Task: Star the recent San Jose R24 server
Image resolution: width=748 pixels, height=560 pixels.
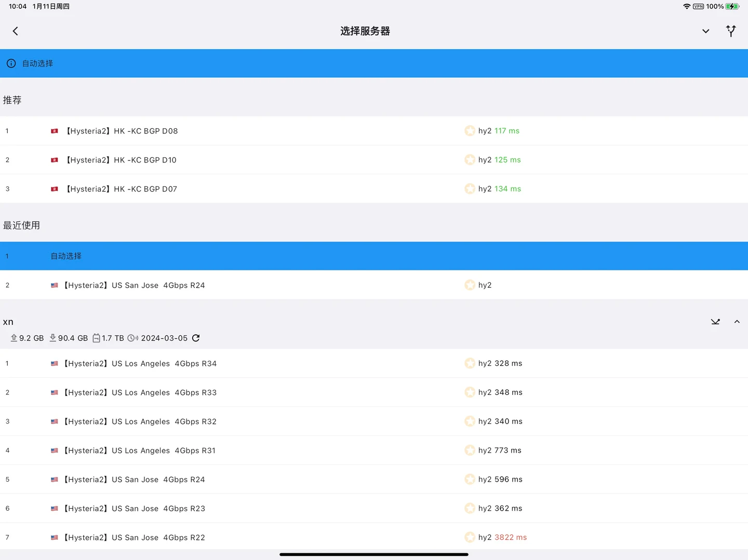Action: click(470, 285)
